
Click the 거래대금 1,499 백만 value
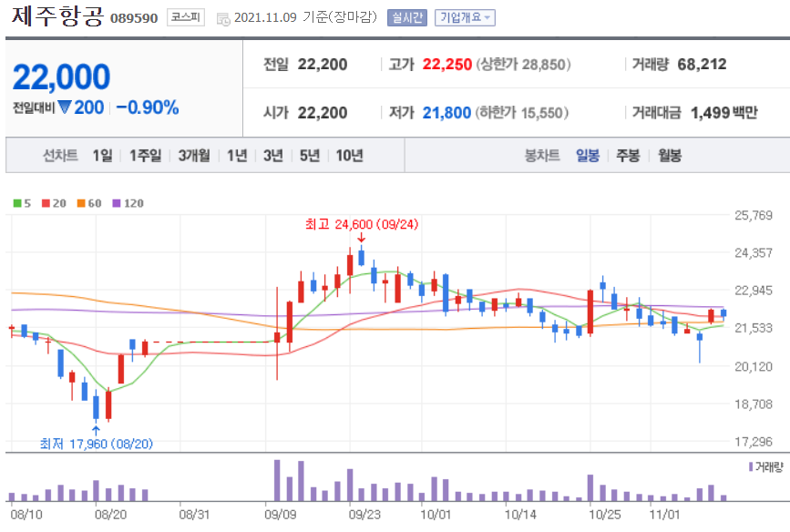pyautogui.click(x=724, y=113)
